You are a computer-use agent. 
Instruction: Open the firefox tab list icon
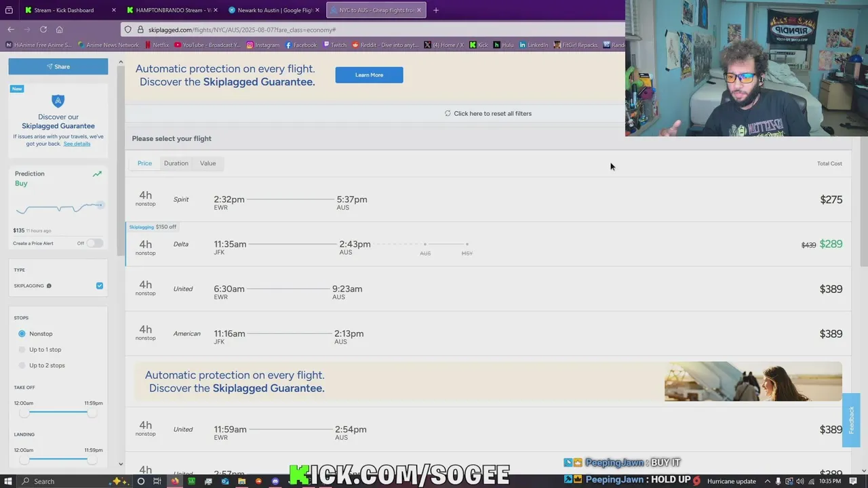click(9, 10)
